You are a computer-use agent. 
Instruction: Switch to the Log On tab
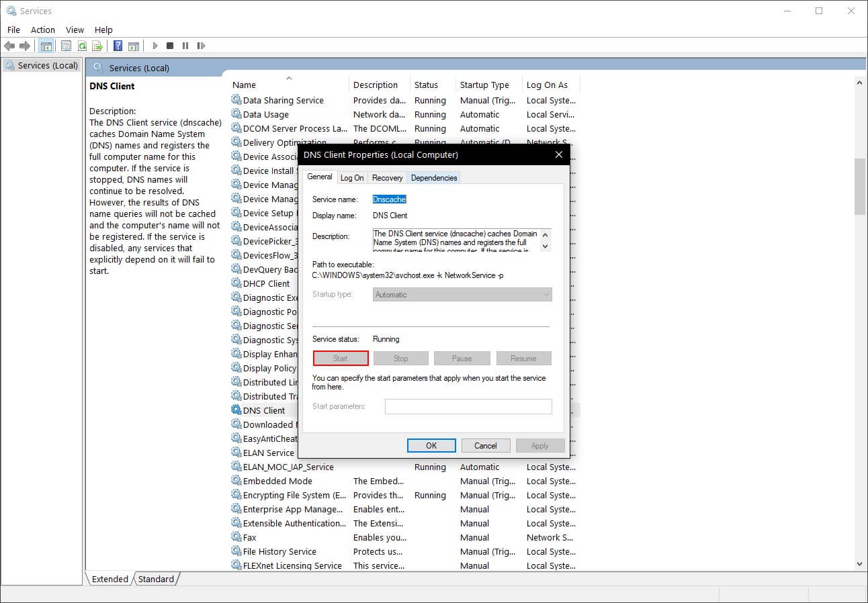point(352,178)
